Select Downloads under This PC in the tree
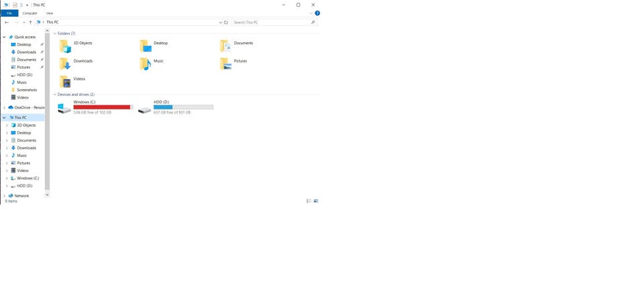 pyautogui.click(x=26, y=148)
